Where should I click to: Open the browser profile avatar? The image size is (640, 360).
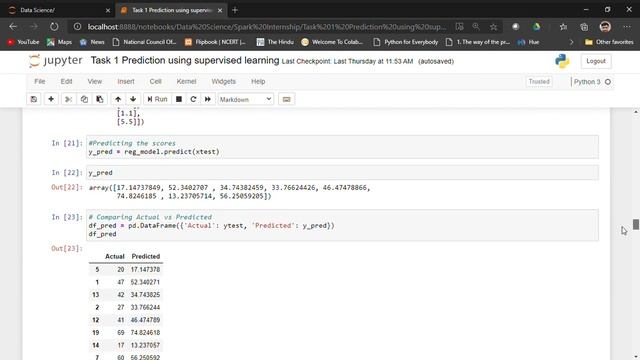[605, 27]
